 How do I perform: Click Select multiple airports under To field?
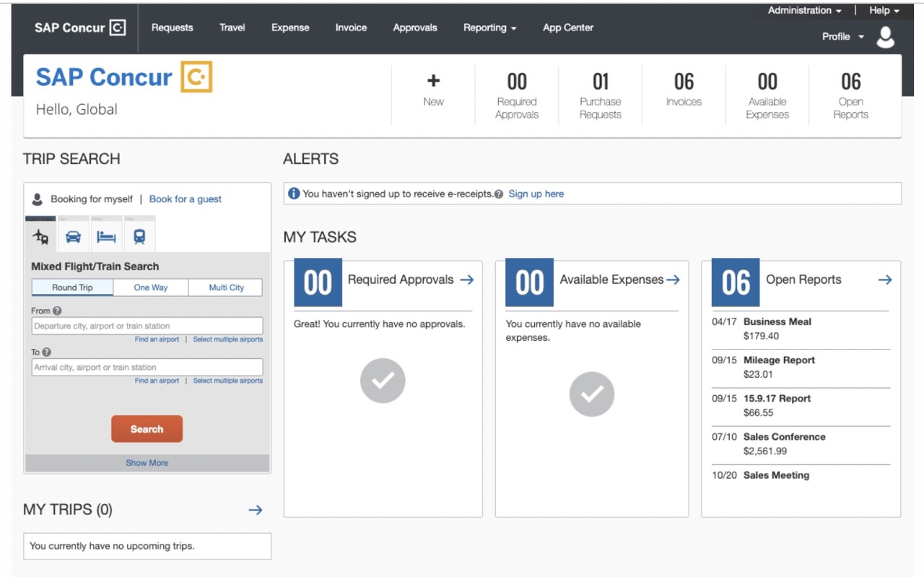pos(228,381)
